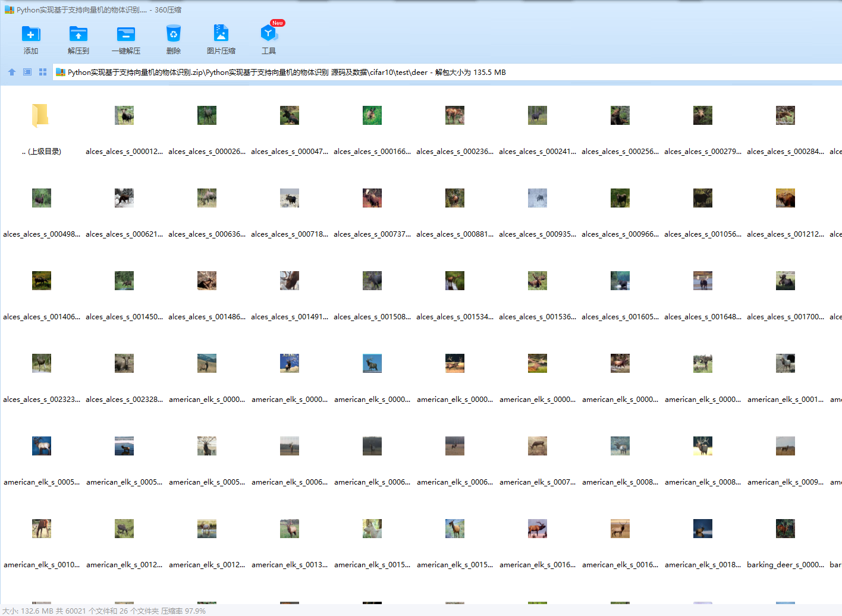The width and height of the screenshot is (842, 616).
Task: Select the name american_elk_s_0010...
Action: (x=42, y=565)
